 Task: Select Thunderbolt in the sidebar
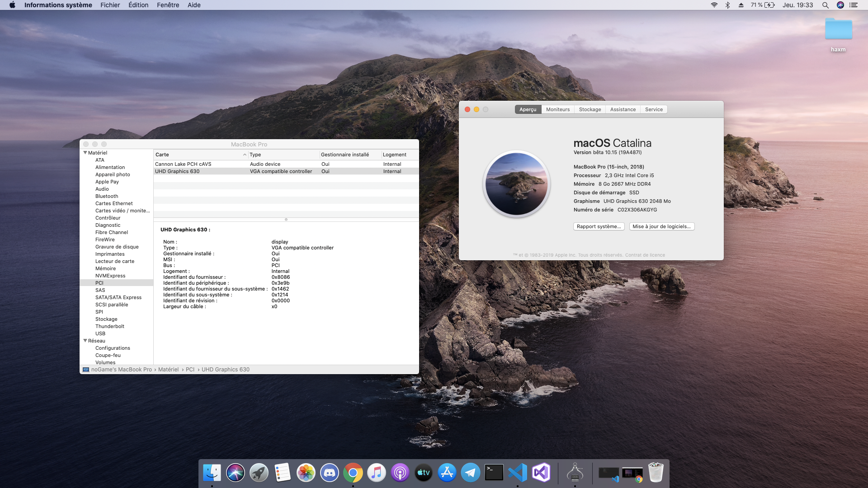click(109, 326)
